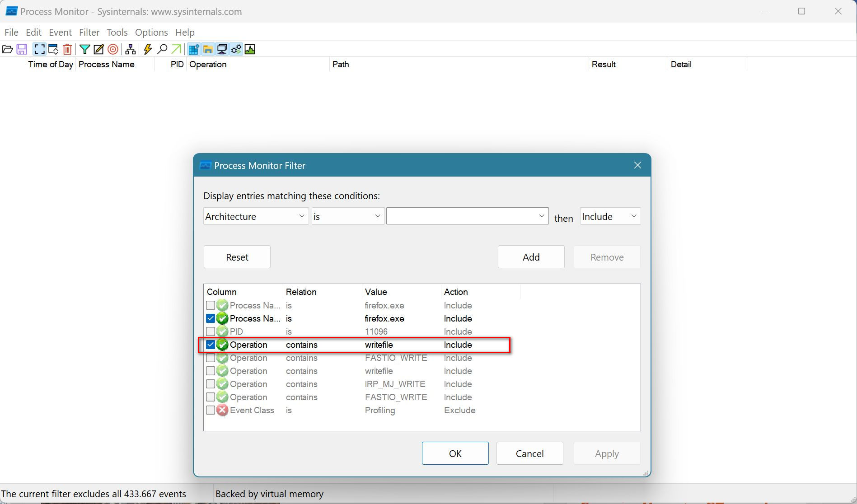Open filter dialog via funnel icon
This screenshot has height=504, width=857.
[84, 49]
